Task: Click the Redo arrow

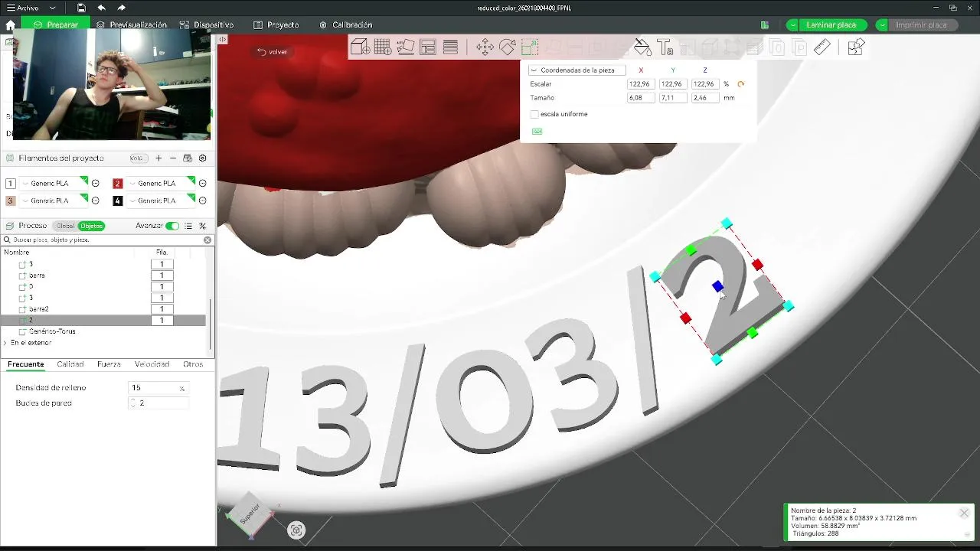Action: [121, 8]
